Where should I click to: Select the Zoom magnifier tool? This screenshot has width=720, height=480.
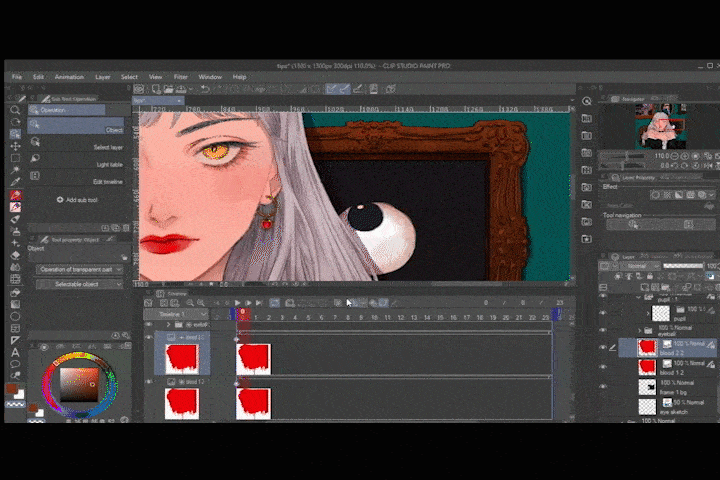(x=15, y=110)
